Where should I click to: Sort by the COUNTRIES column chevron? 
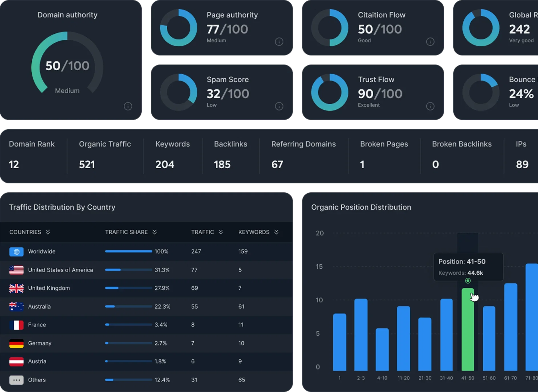(48, 232)
